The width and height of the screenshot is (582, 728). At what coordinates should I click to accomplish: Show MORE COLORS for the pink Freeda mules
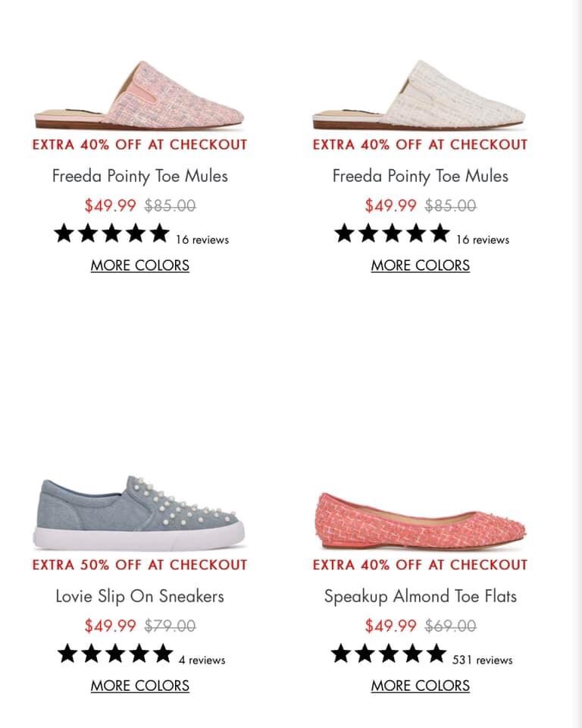point(140,265)
